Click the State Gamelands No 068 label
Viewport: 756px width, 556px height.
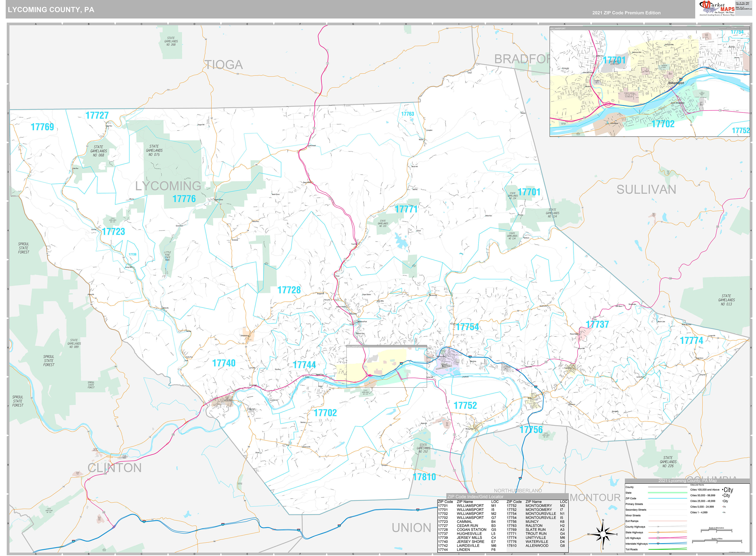(99, 151)
